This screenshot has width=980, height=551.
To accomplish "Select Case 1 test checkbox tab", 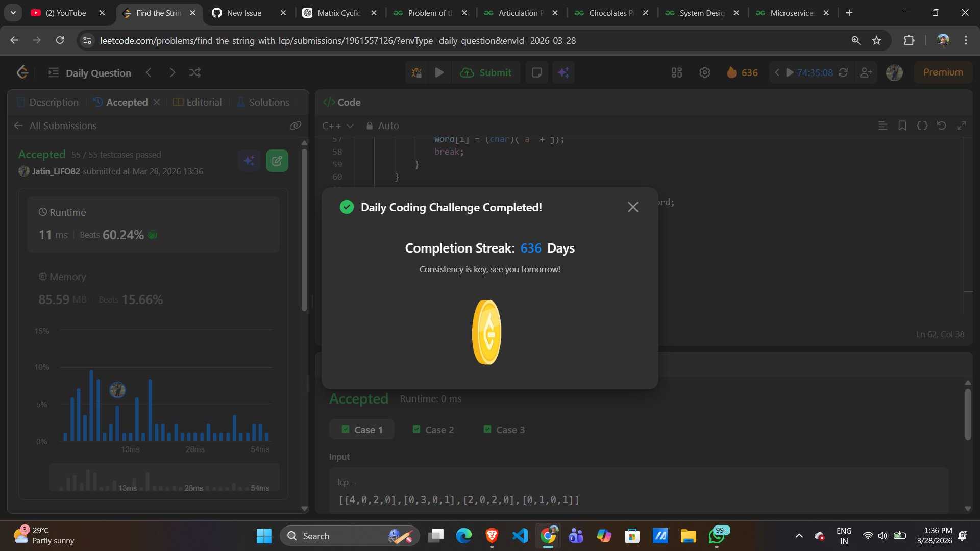I will coord(362,430).
